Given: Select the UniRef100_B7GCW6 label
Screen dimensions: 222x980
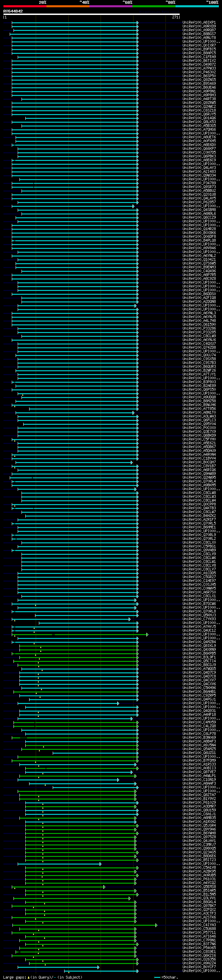Looking at the screenshot, I should point(199,604).
